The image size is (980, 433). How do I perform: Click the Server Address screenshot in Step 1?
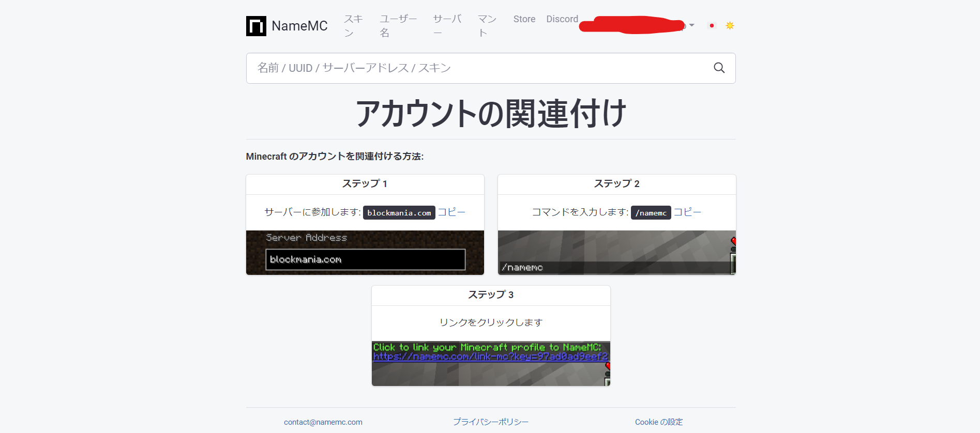point(365,253)
